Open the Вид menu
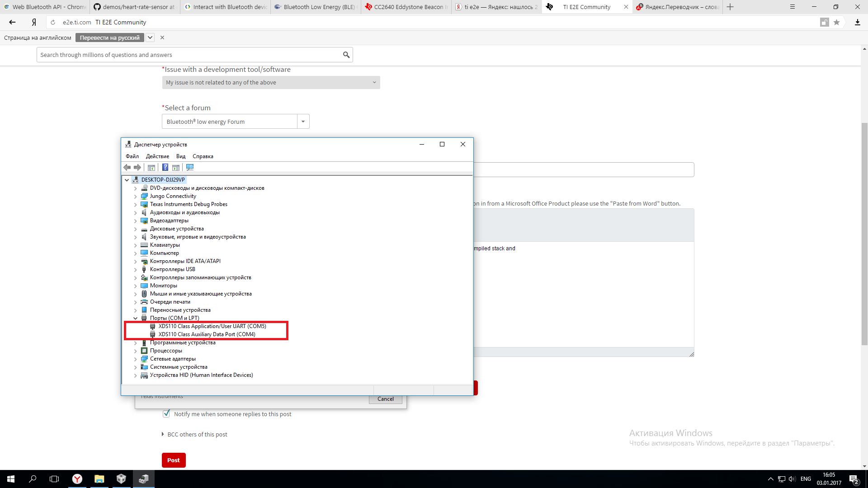This screenshot has height=488, width=868. (181, 156)
